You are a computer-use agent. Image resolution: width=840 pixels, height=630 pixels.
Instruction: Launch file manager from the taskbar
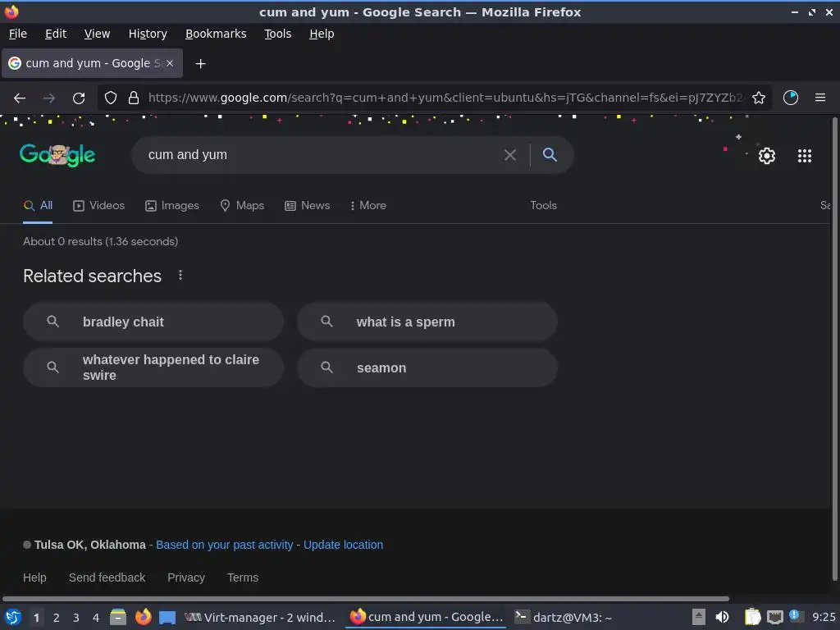[118, 617]
